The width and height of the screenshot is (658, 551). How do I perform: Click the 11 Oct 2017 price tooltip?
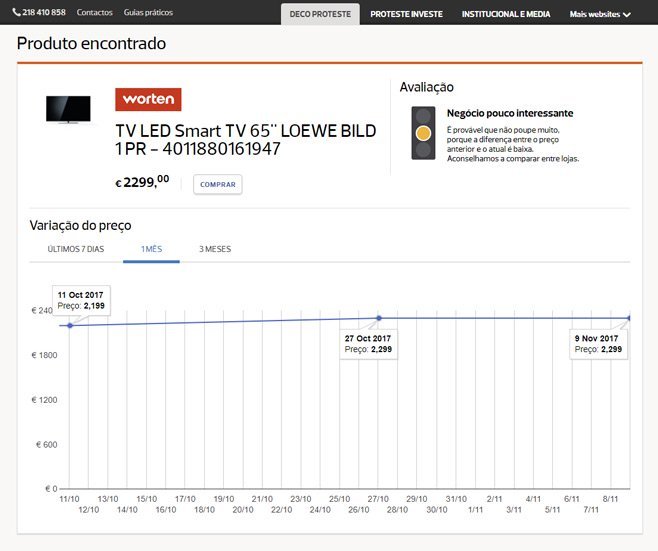click(x=81, y=300)
